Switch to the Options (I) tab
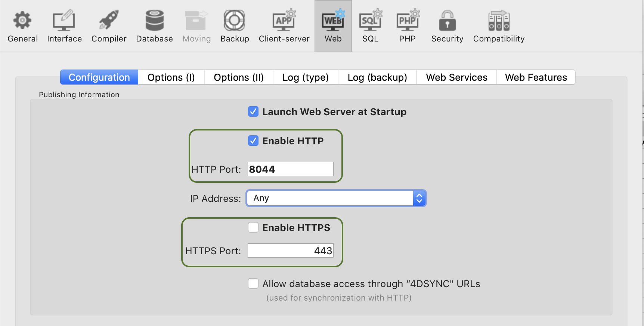Viewport: 644px width, 326px height. (x=171, y=77)
